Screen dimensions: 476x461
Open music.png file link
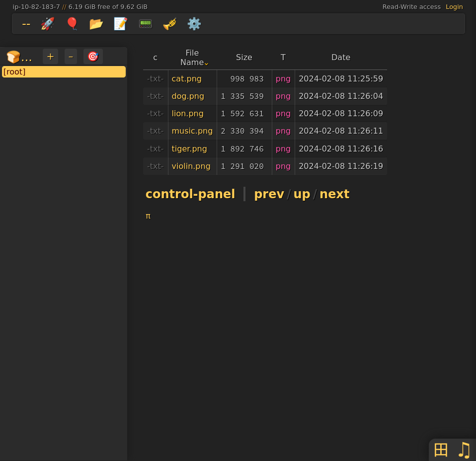[192, 131]
